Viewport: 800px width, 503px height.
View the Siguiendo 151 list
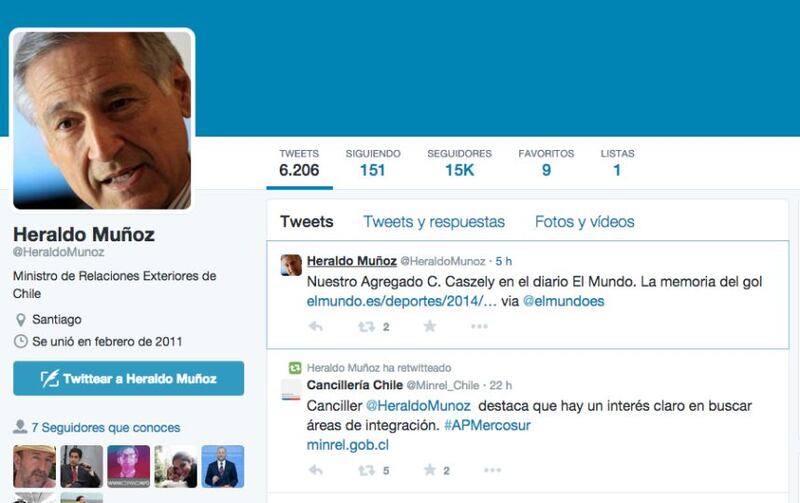pyautogui.click(x=373, y=163)
